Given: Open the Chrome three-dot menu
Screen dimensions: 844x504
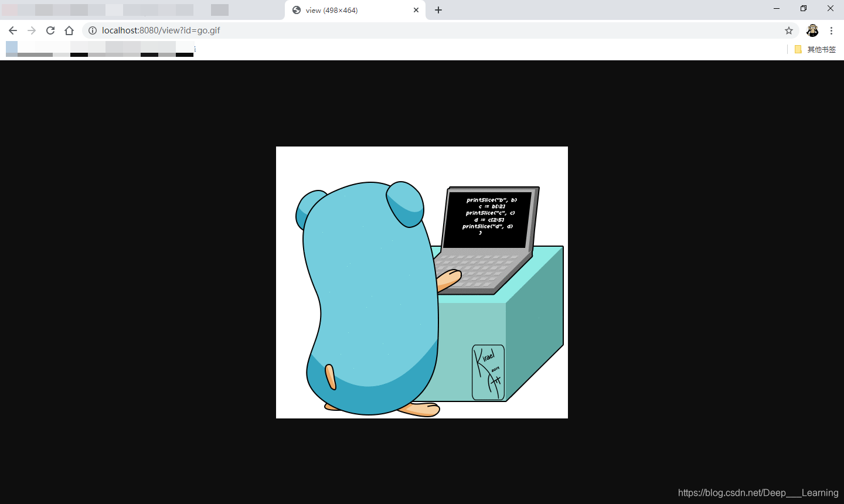Looking at the screenshot, I should 831,30.
